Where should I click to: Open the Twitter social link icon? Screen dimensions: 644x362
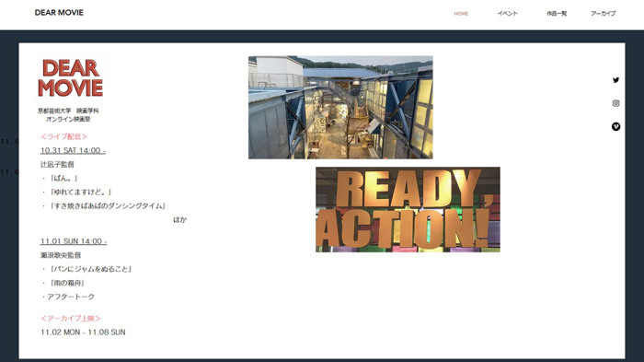(x=615, y=80)
